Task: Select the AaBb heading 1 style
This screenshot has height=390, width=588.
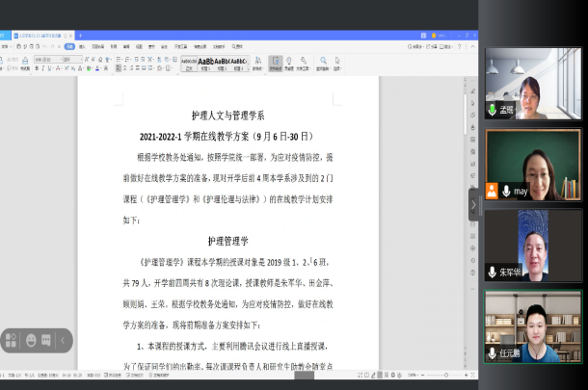Action: [207, 61]
